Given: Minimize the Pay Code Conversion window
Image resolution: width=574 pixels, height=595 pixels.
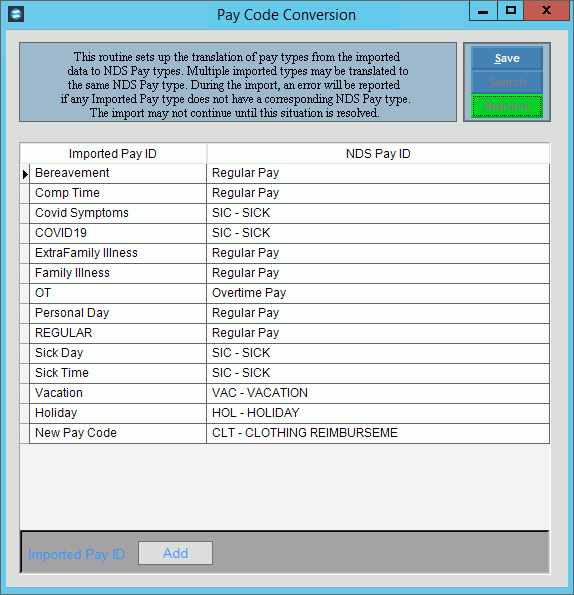Looking at the screenshot, I should [x=483, y=11].
